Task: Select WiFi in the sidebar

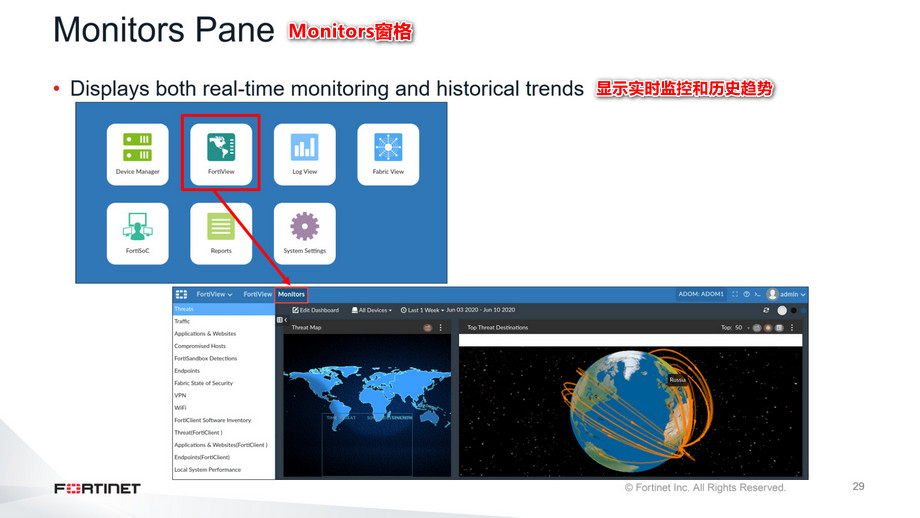Action: pos(224,408)
